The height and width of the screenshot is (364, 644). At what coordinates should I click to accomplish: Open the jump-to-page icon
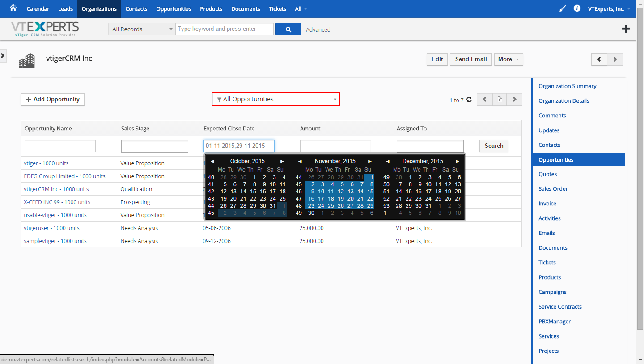pos(500,100)
